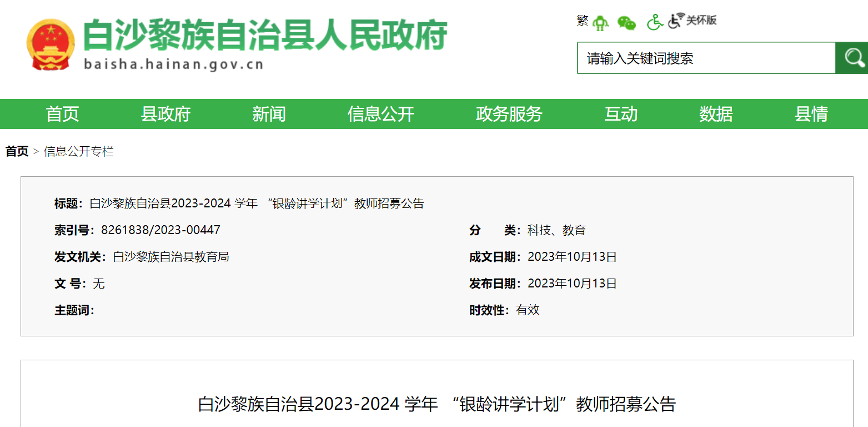Click the 时效性 value 有效
Screen dimensions: 868x427
[x=528, y=310]
